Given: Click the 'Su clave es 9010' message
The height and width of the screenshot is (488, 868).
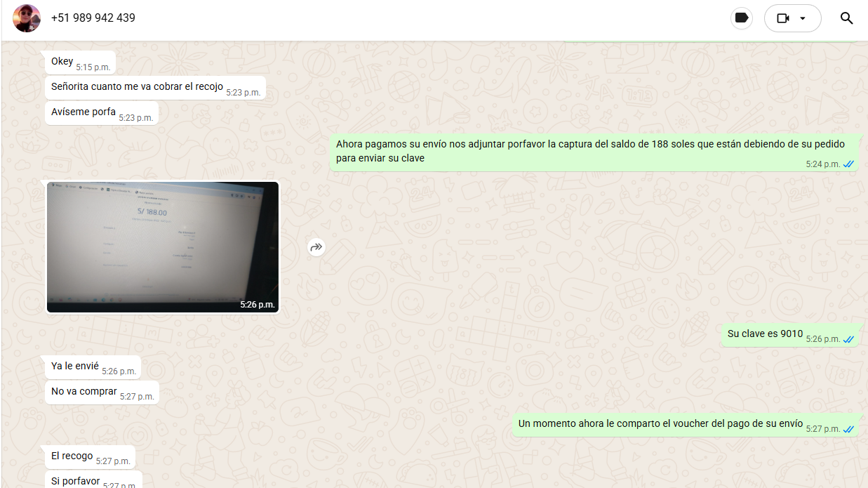Looking at the screenshot, I should [765, 334].
